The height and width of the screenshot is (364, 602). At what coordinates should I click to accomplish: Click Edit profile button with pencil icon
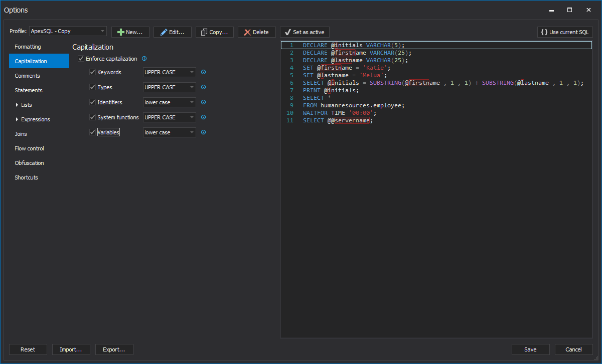pos(173,32)
